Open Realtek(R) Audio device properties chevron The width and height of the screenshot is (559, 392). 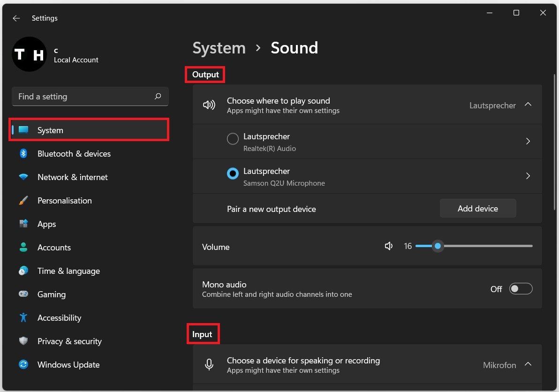point(528,141)
